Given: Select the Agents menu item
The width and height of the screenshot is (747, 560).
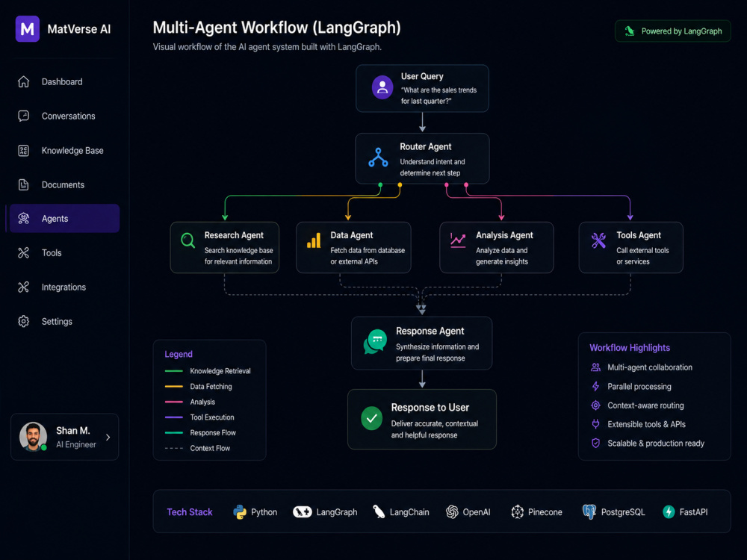Looking at the screenshot, I should (64, 219).
